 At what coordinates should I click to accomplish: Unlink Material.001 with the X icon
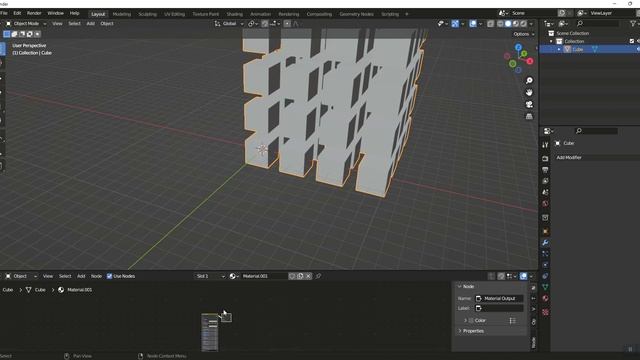(309, 276)
